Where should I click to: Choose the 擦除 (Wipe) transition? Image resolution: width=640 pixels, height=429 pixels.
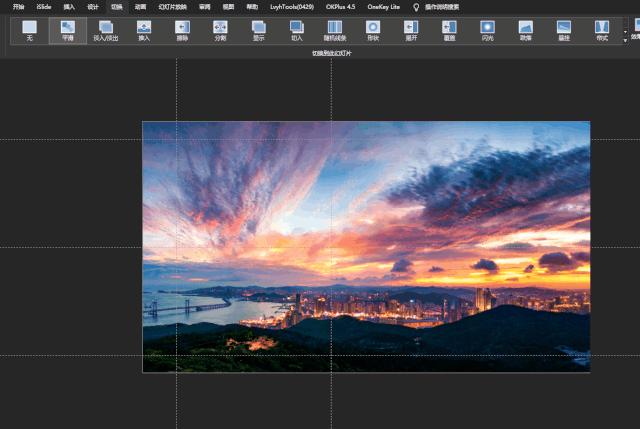point(182,30)
